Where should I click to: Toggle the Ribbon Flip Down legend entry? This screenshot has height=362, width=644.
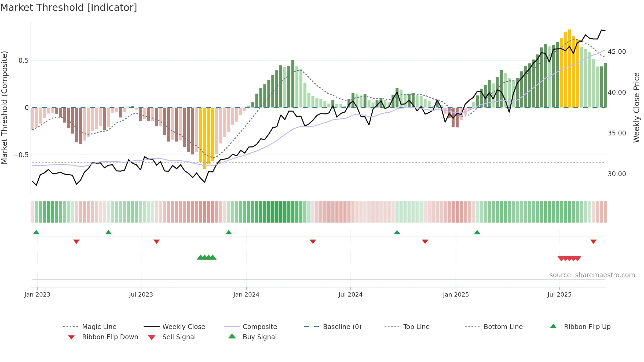pyautogui.click(x=103, y=337)
